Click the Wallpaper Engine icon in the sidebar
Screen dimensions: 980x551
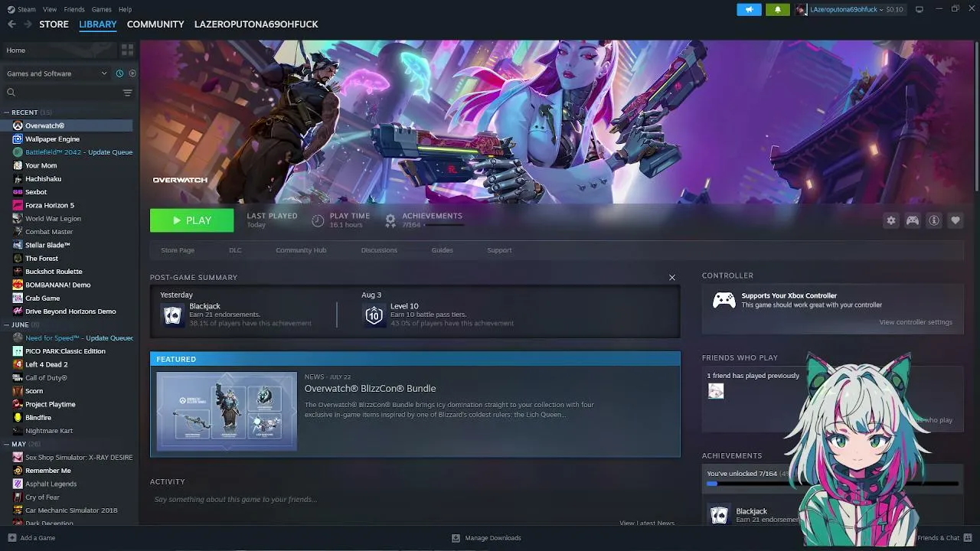(18, 139)
